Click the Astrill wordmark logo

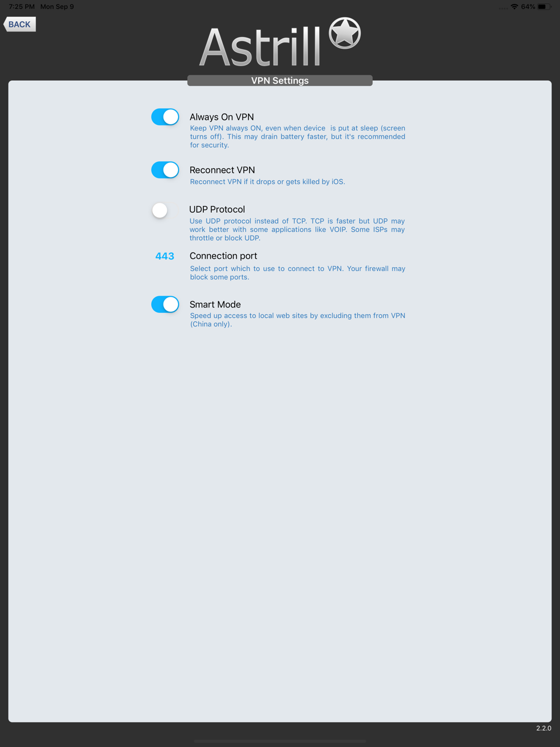pyautogui.click(x=260, y=48)
